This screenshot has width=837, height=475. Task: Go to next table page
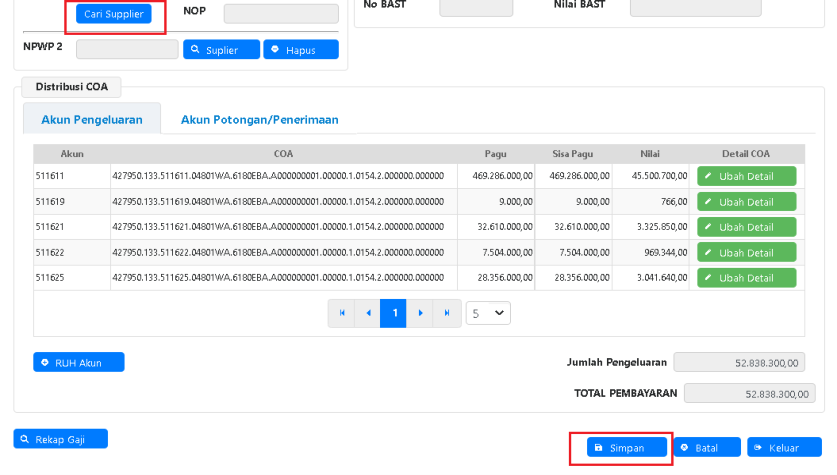pyautogui.click(x=421, y=313)
